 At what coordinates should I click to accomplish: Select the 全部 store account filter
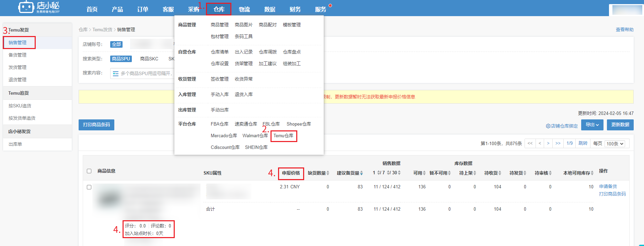pos(116,45)
